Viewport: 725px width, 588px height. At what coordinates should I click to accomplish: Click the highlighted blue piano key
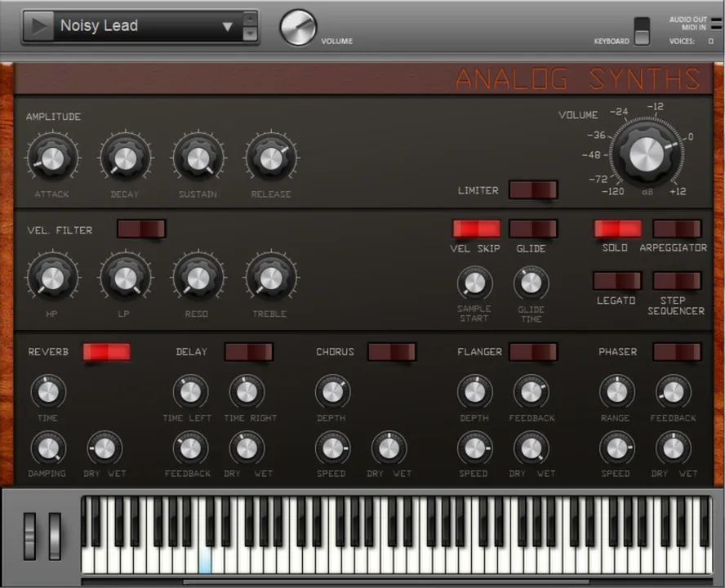point(205,559)
